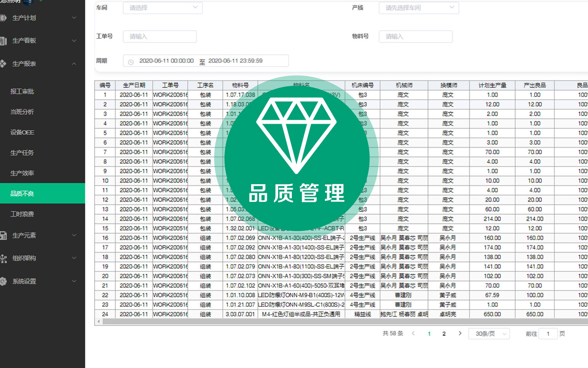The height and width of the screenshot is (368, 588).
Task: Click the next page arrow
Action: (x=460, y=333)
